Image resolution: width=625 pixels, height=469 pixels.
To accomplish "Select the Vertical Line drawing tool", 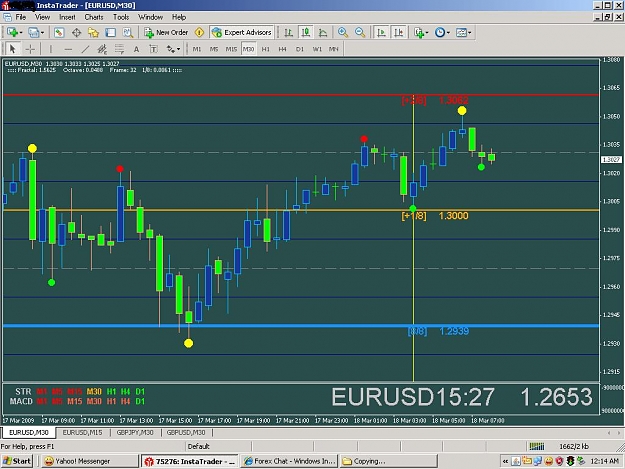I will pyautogui.click(x=51, y=49).
